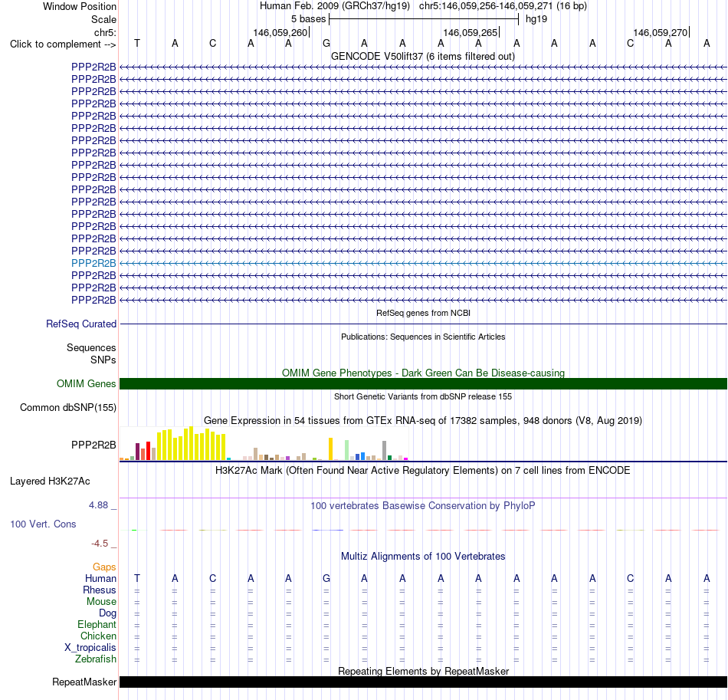Image resolution: width=728 pixels, height=700 pixels.
Task: Click the yellow brain tissue bars in the GTEx chart
Action: coord(192,444)
